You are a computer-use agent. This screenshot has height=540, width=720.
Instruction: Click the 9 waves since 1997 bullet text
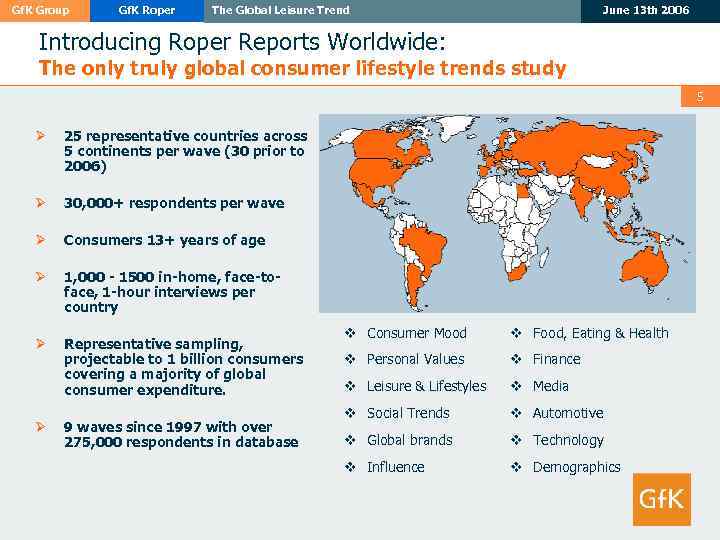coord(181,434)
